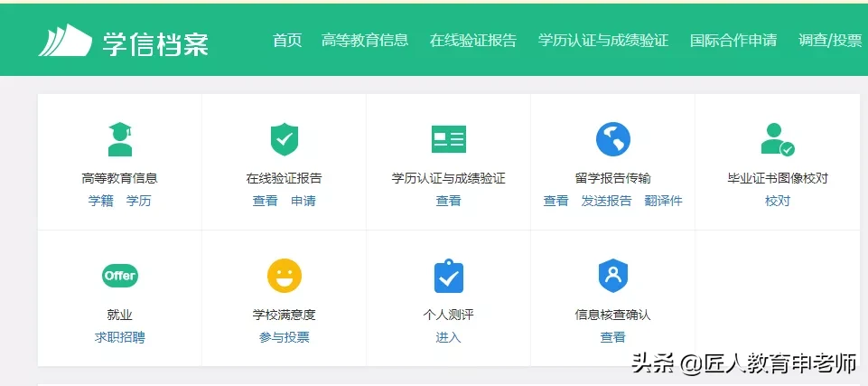Open the 首页 menu item
Screen dimensions: 868x386
[287, 40]
